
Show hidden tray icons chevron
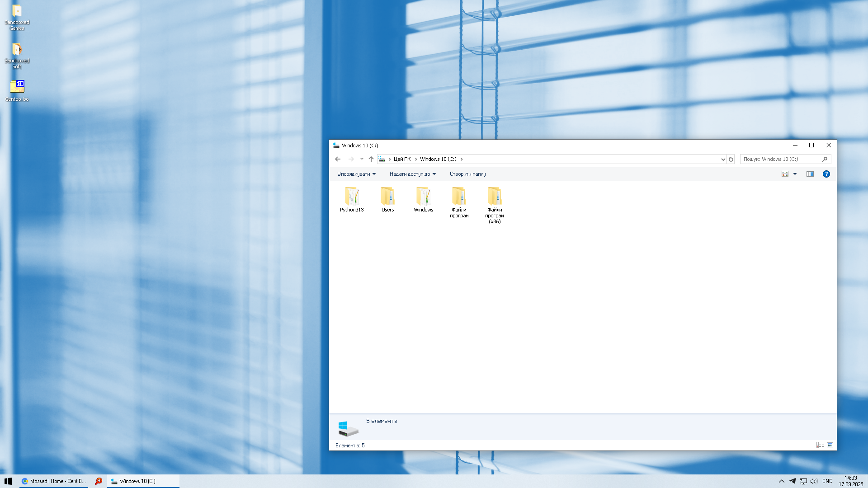click(781, 481)
